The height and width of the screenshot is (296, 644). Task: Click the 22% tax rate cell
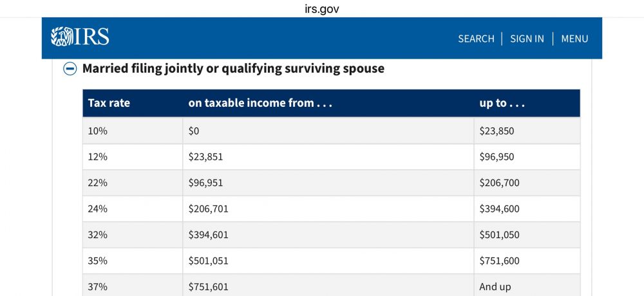[98, 183]
